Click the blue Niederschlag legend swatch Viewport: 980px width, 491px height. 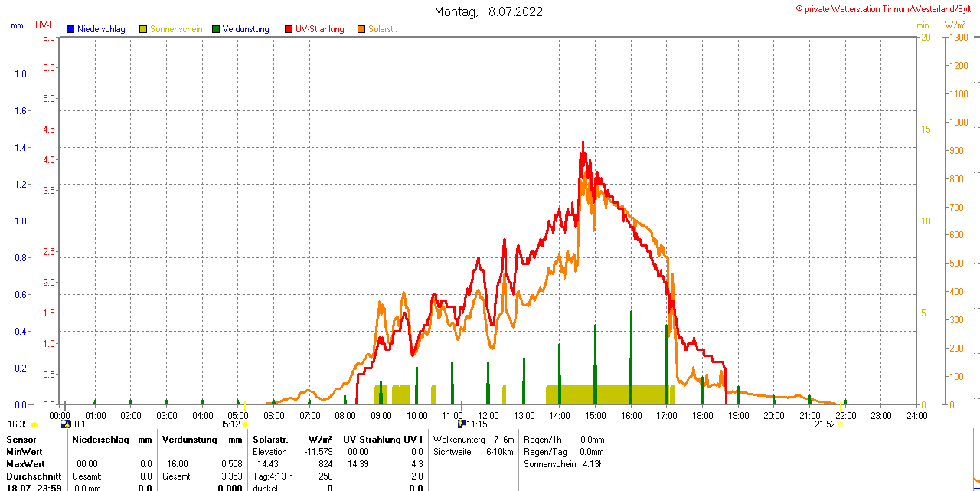pyautogui.click(x=70, y=29)
